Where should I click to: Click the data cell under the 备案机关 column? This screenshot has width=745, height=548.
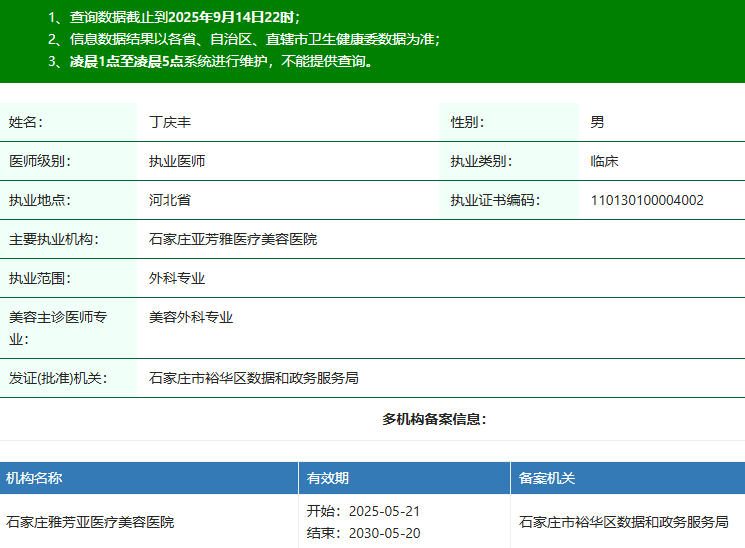(x=623, y=522)
